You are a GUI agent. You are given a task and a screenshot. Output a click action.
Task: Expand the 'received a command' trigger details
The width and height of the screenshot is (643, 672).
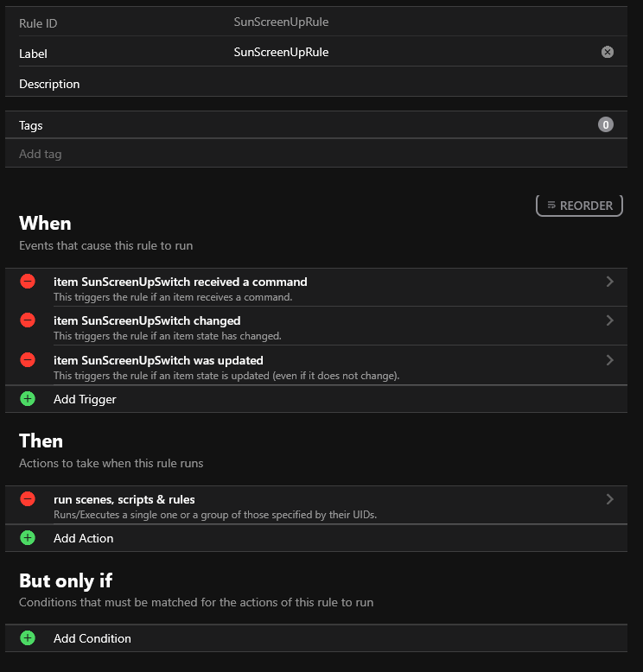(x=610, y=282)
